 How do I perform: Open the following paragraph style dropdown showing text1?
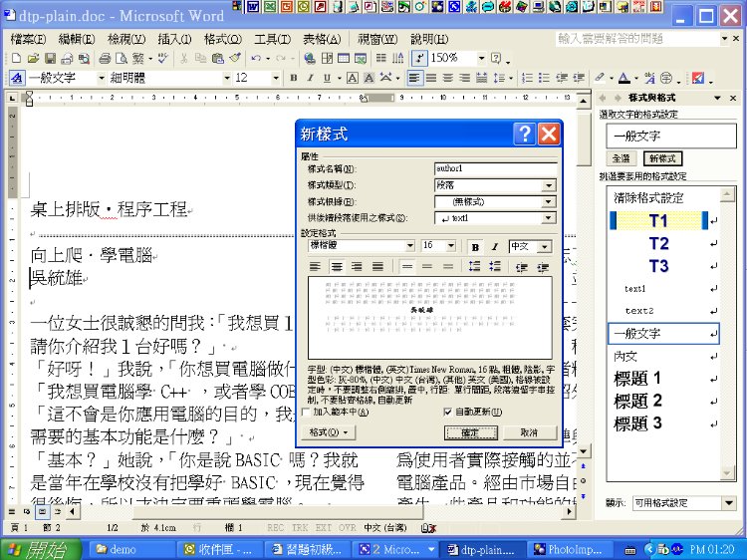pos(549,218)
